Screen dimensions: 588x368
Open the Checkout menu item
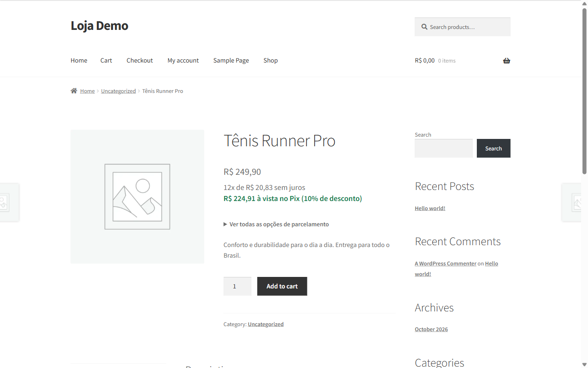pyautogui.click(x=140, y=60)
